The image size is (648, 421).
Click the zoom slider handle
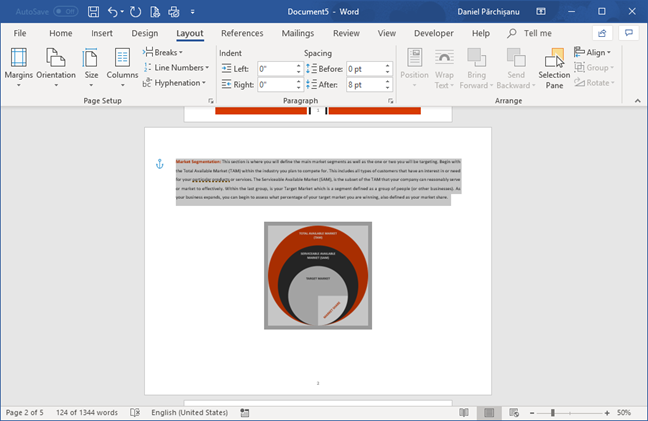553,413
